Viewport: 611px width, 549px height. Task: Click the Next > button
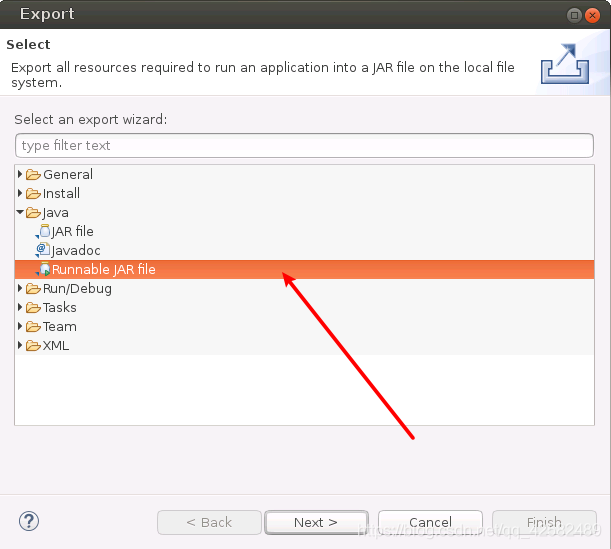point(316,523)
